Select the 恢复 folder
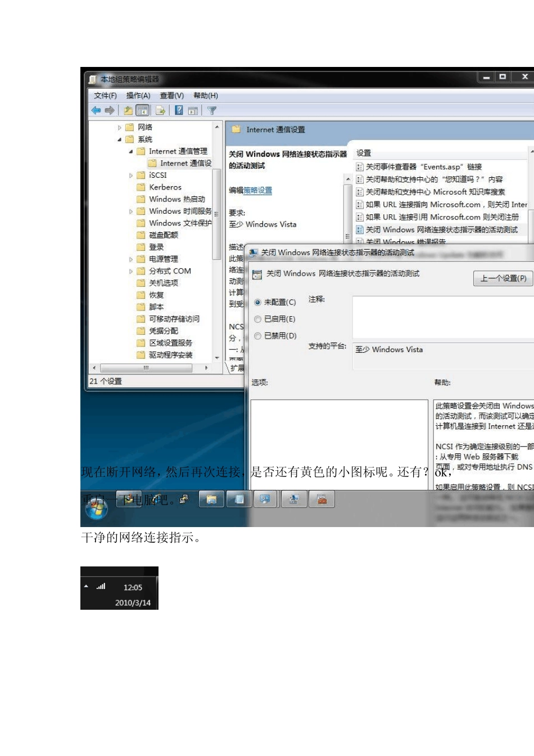This screenshot has height=756, width=534. point(156,295)
